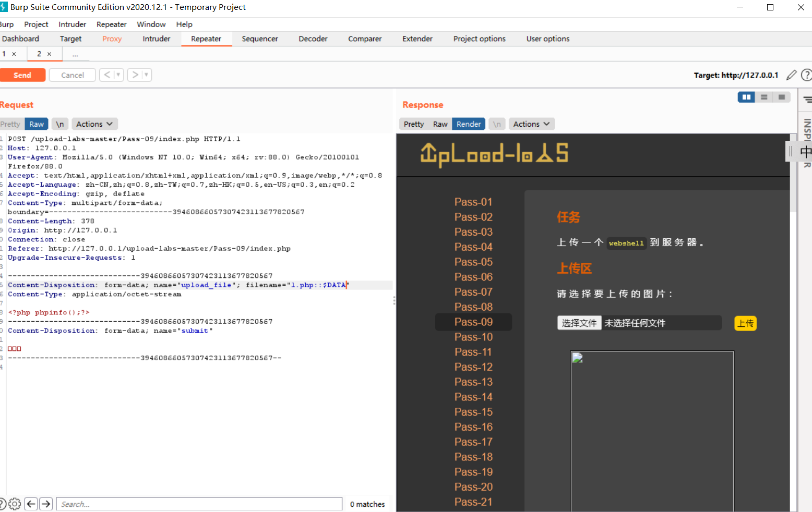Switch Request view to Pretty
This screenshot has height=512, width=812.
[x=10, y=124]
